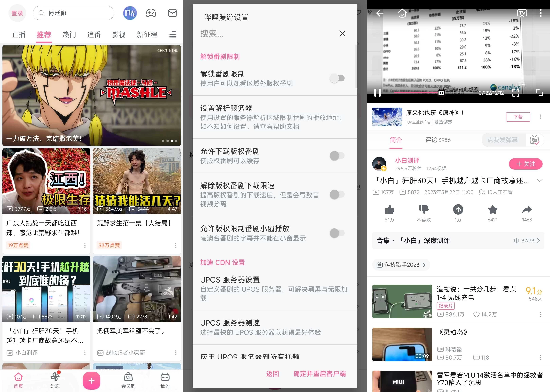
Task: Tap the 时光 round badge icon
Action: pyautogui.click(x=130, y=13)
